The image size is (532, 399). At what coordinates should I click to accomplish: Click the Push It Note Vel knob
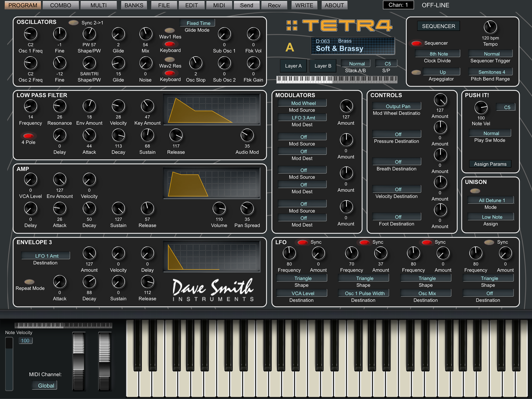click(x=481, y=108)
